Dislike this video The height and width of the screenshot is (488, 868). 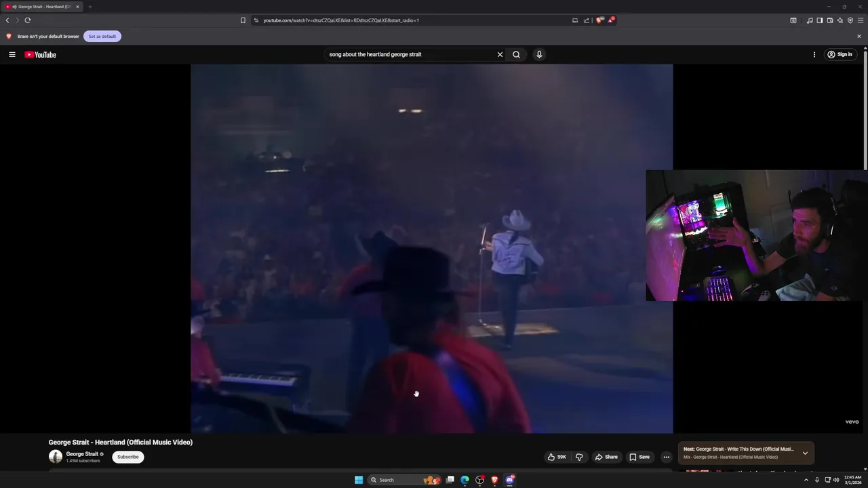click(x=579, y=457)
